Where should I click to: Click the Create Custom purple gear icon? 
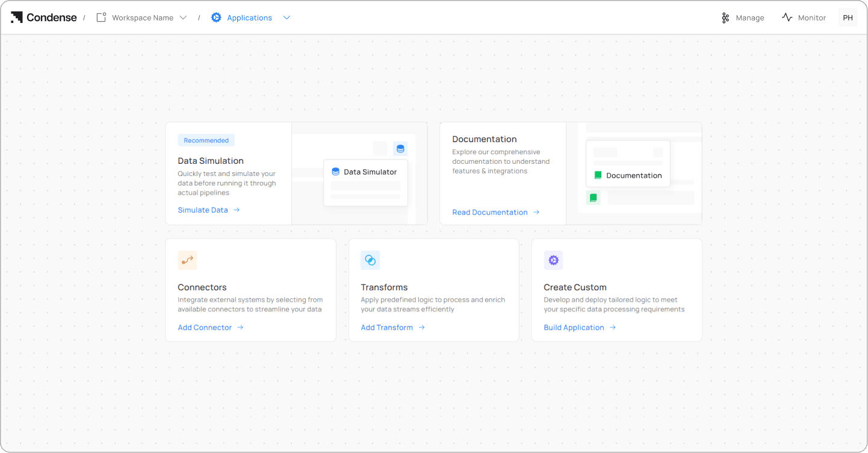pos(553,260)
